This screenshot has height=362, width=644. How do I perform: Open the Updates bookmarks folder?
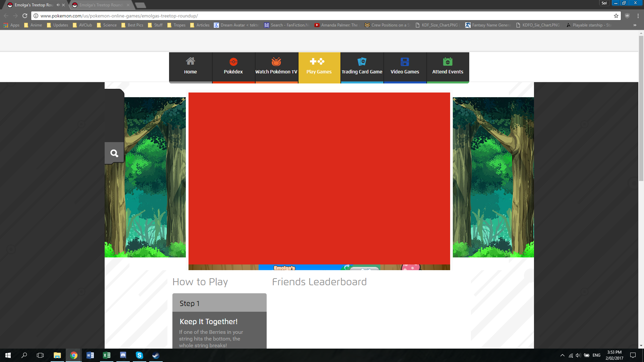[x=57, y=25]
